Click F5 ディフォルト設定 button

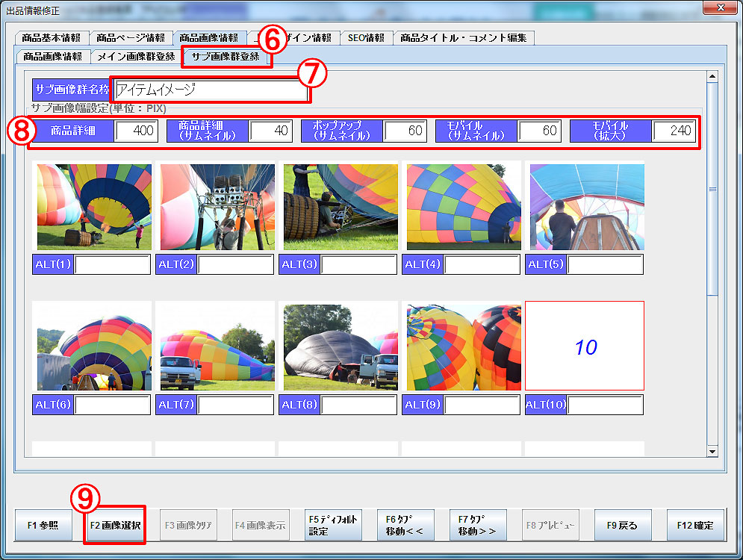click(335, 525)
